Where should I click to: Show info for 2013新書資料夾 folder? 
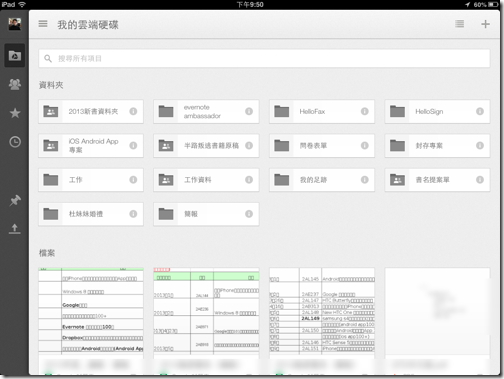(x=133, y=111)
